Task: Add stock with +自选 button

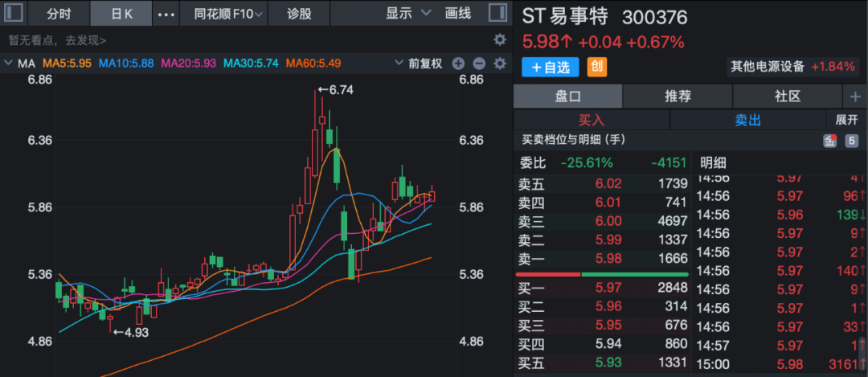Action: click(551, 68)
